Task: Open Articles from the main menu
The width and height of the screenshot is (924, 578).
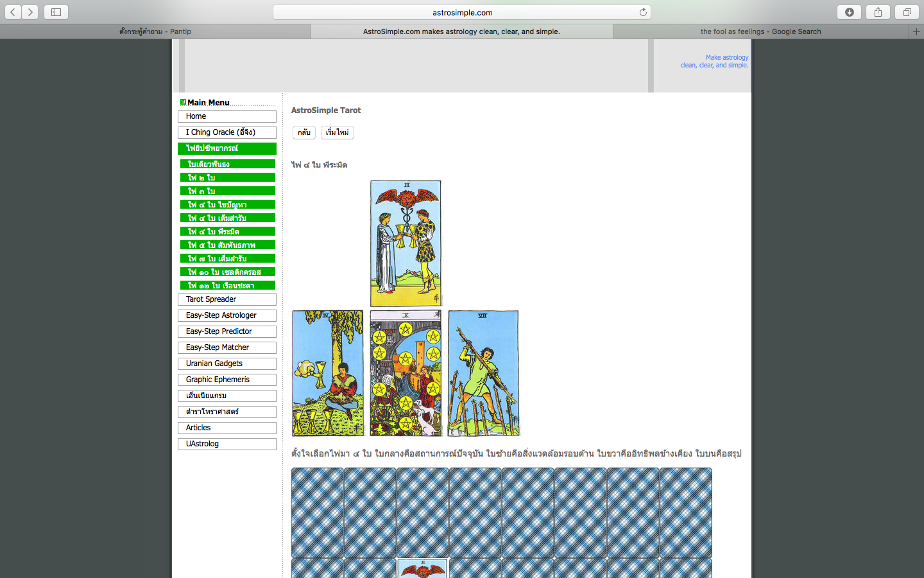Action: pyautogui.click(x=227, y=428)
